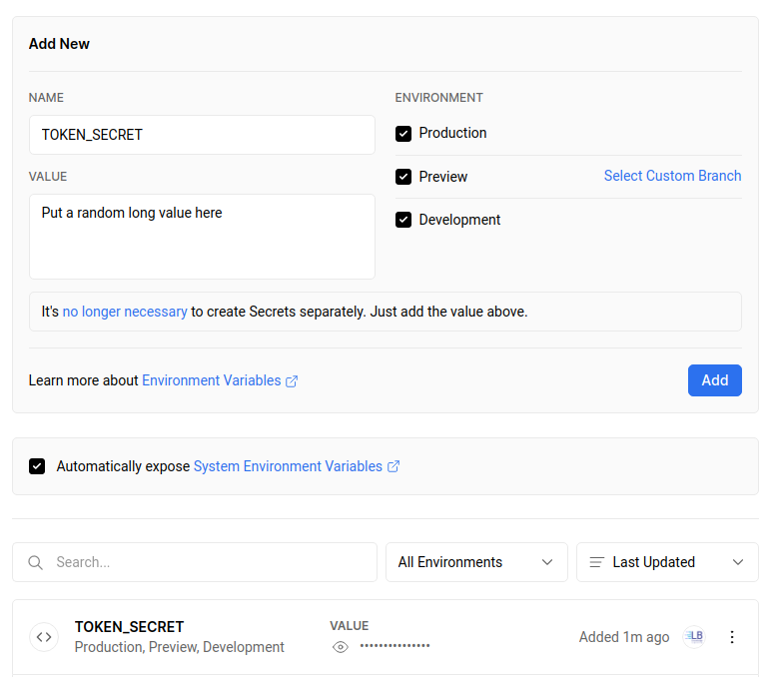Screen dimensions: 784x677
Task: Click external link icon after System Environment Variables
Action: [x=393, y=466]
